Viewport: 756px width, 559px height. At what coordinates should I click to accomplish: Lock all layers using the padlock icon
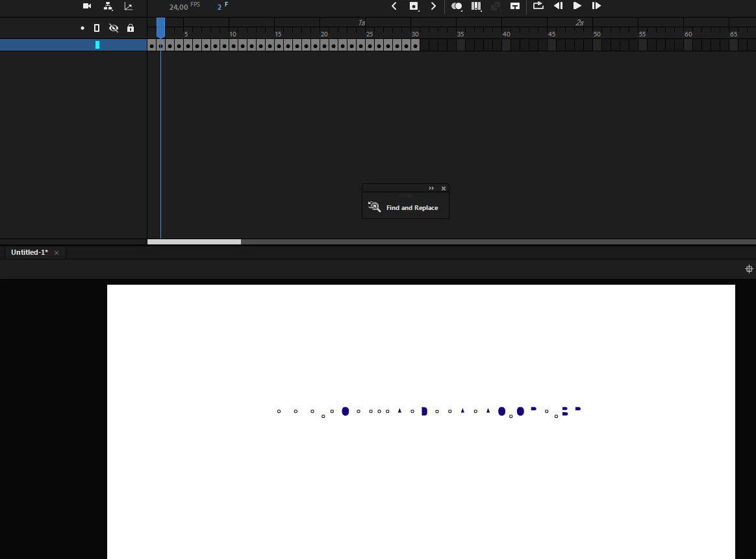coord(130,28)
